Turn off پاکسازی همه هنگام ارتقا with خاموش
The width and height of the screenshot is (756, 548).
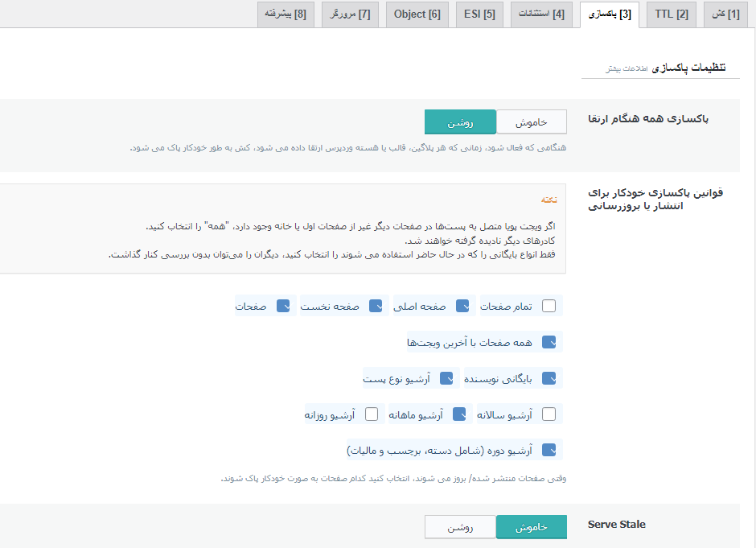pos(531,122)
